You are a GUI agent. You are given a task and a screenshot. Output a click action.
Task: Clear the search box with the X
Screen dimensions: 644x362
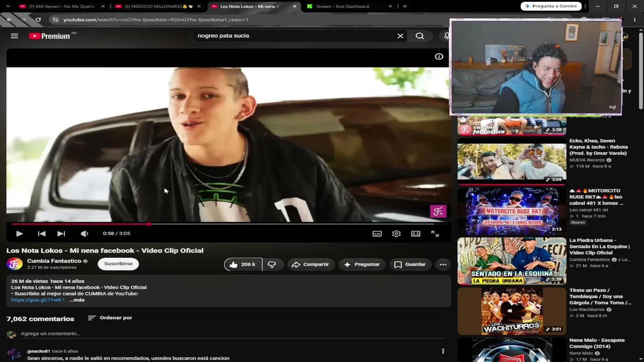[x=400, y=36]
